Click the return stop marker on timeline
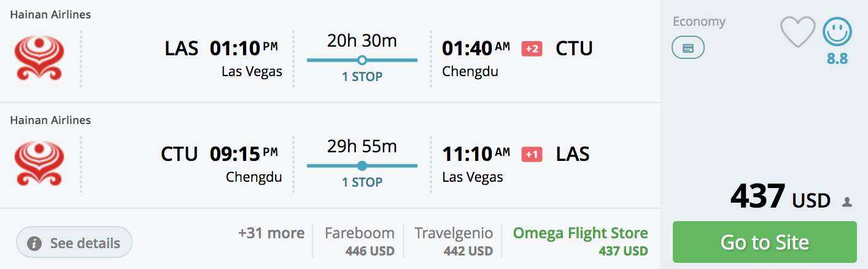The height and width of the screenshot is (269, 868). click(362, 166)
